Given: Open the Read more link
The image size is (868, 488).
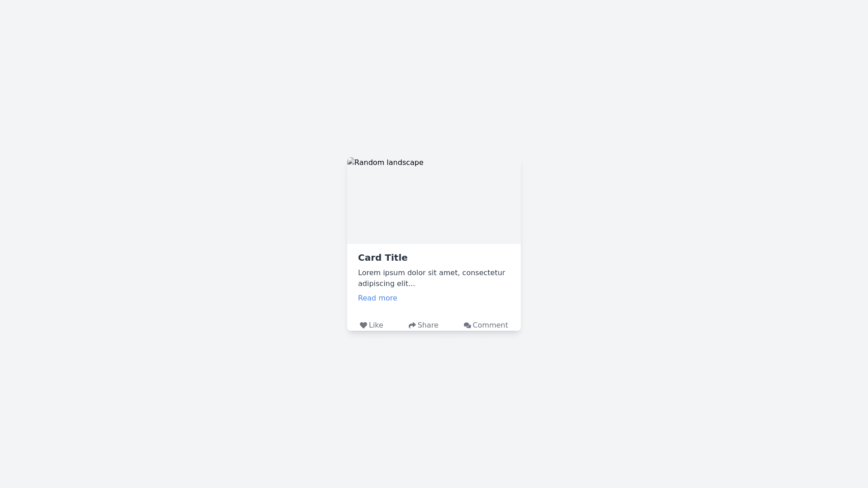Looking at the screenshot, I should pos(377,298).
